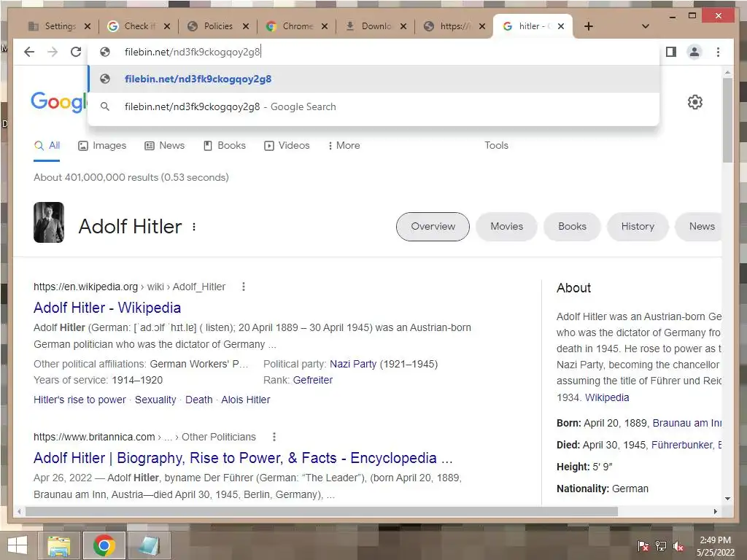Click the Adolf Hitler portrait thumbnail

point(49,222)
